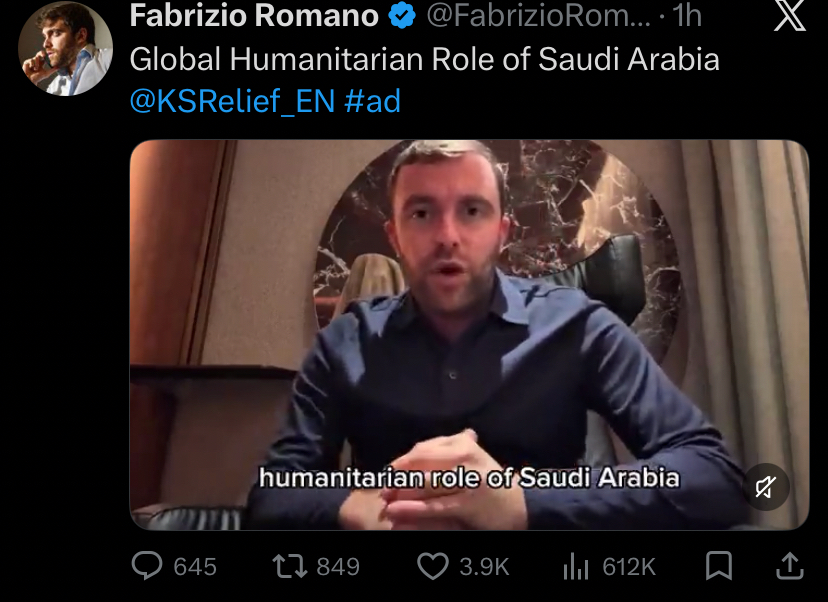Open the #ad hashtag link
The height and width of the screenshot is (602, 828).
(x=373, y=101)
